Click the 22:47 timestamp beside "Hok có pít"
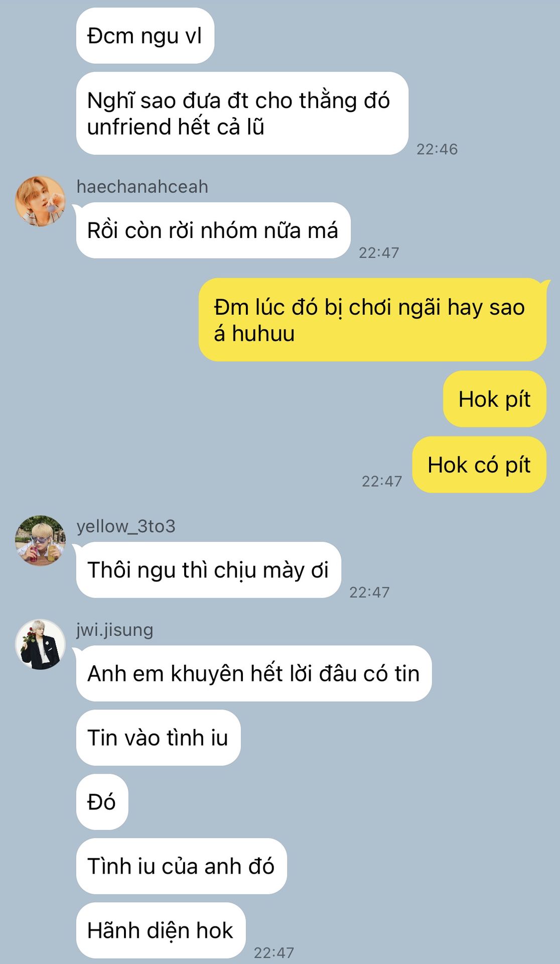560x964 pixels. coord(382,481)
